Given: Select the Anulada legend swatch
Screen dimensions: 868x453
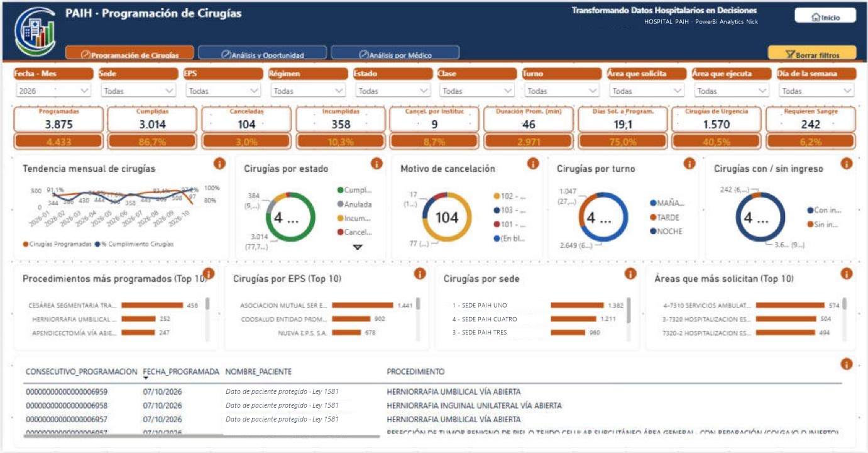Looking at the screenshot, I should [341, 204].
